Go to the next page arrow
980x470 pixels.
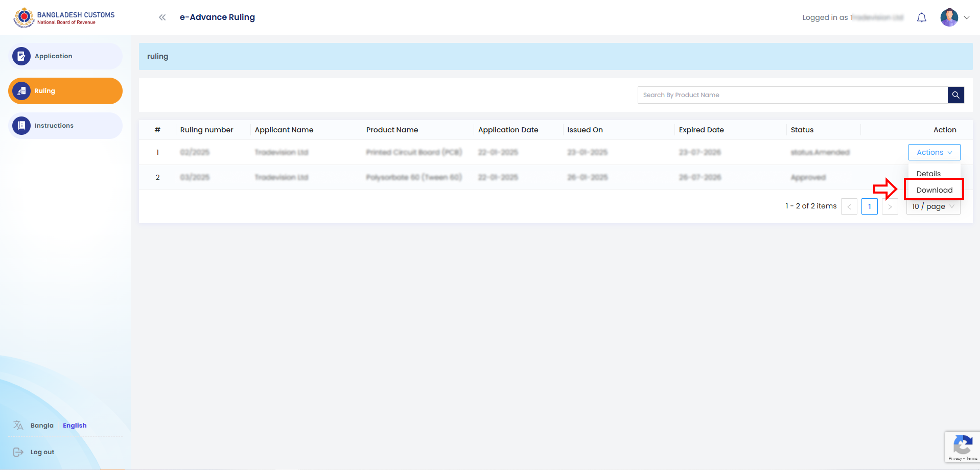click(890, 206)
